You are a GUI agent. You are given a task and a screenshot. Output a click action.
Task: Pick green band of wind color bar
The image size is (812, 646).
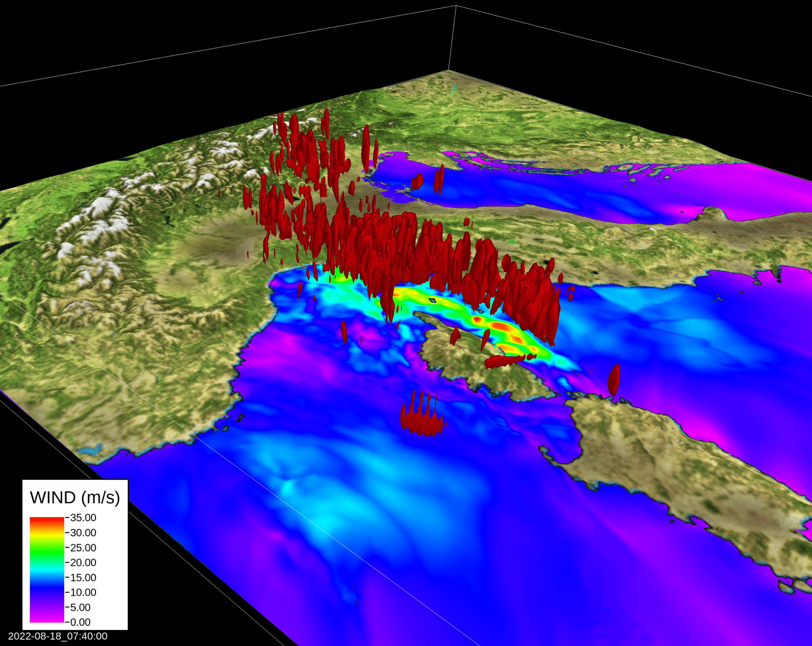point(47,553)
